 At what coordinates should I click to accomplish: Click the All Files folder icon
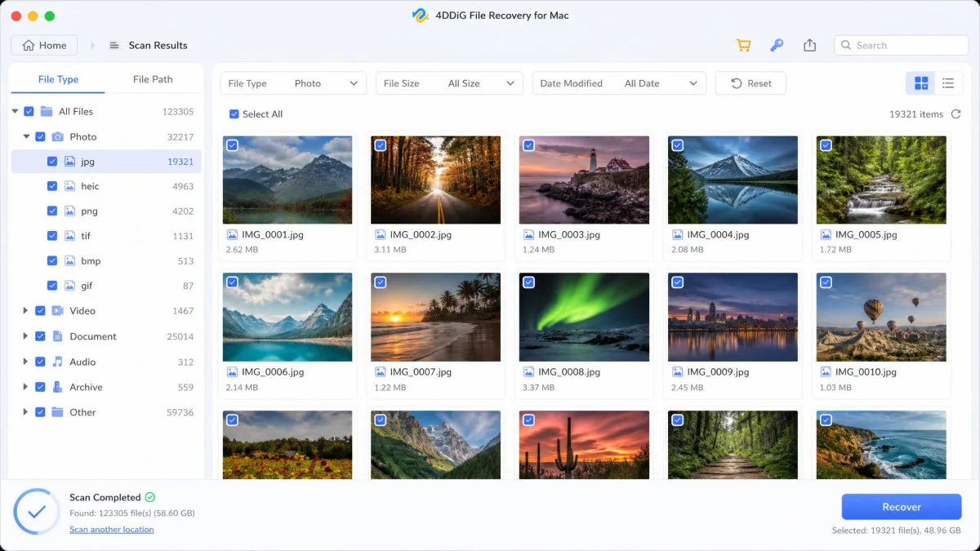click(47, 112)
